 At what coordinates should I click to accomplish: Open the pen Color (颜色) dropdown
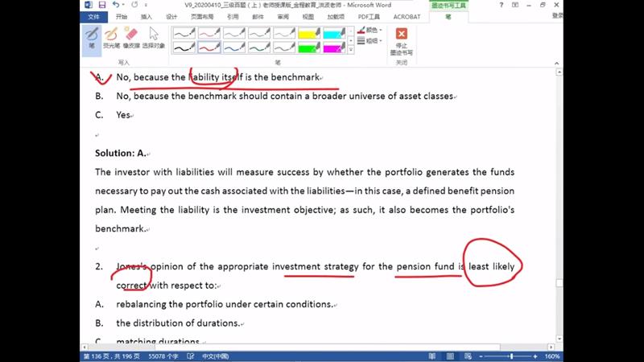click(370, 31)
